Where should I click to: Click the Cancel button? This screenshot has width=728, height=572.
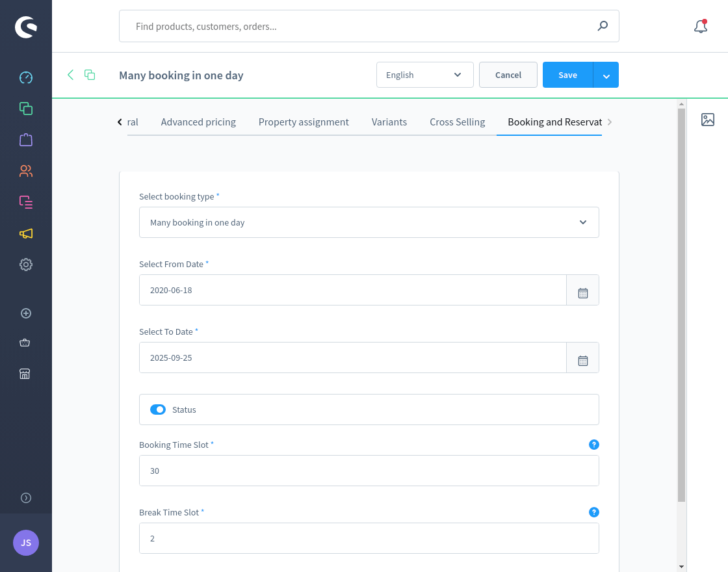tap(508, 75)
